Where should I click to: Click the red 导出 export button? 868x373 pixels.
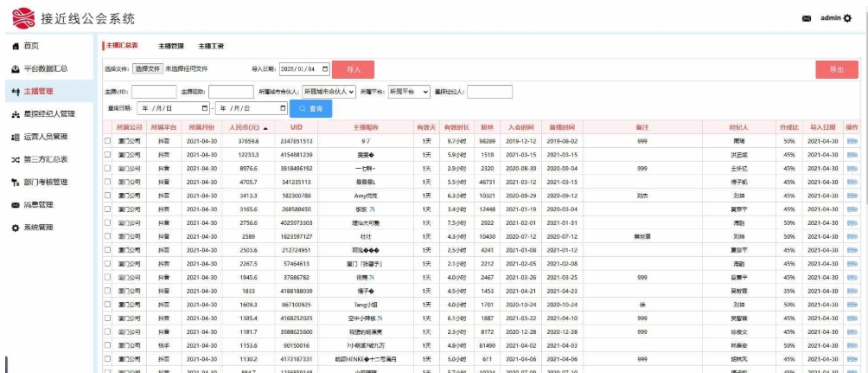point(835,69)
